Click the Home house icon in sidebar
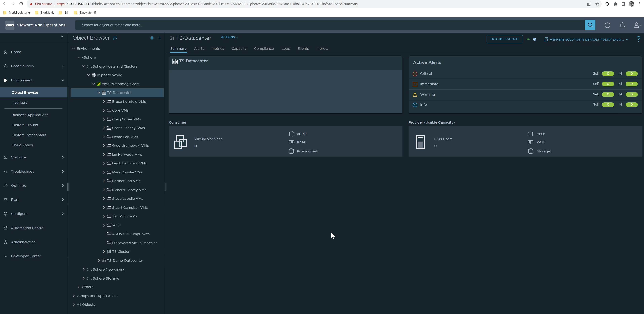Image resolution: width=644 pixels, height=314 pixels. [x=6, y=52]
